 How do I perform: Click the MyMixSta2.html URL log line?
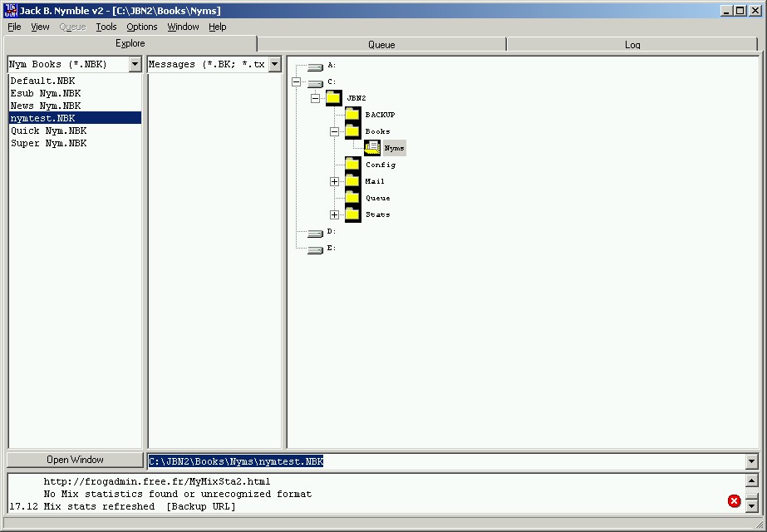point(156,481)
